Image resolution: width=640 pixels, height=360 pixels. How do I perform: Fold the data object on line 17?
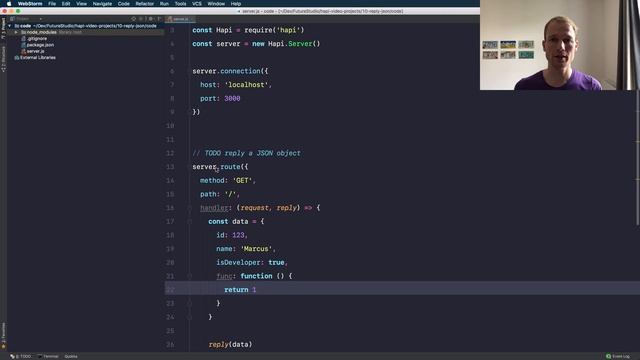tap(190, 222)
